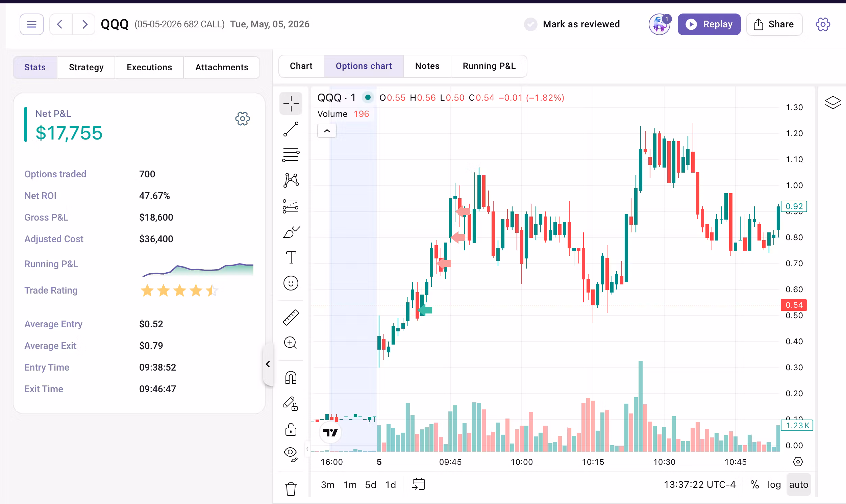Remove all drawings with trash icon

(x=291, y=489)
